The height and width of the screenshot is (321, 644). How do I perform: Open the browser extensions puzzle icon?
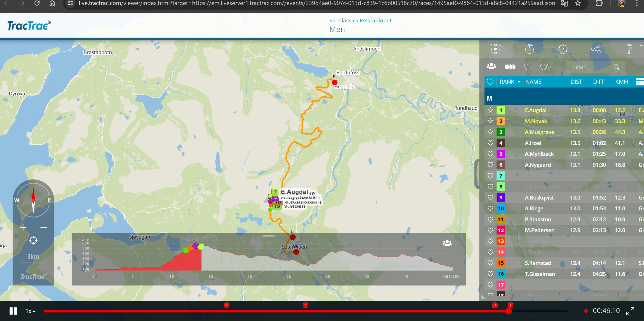click(x=599, y=3)
